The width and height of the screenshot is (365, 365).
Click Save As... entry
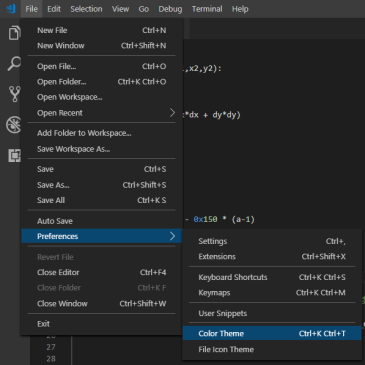(101, 185)
